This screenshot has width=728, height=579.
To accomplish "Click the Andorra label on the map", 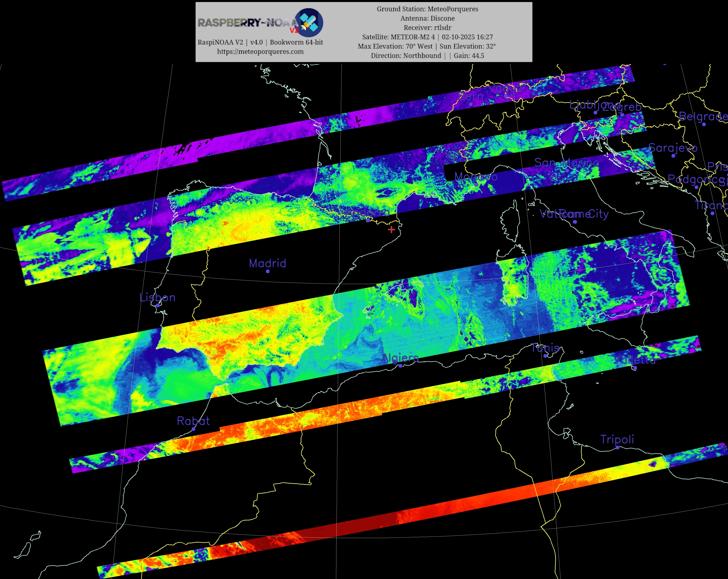I will pyautogui.click(x=367, y=212).
